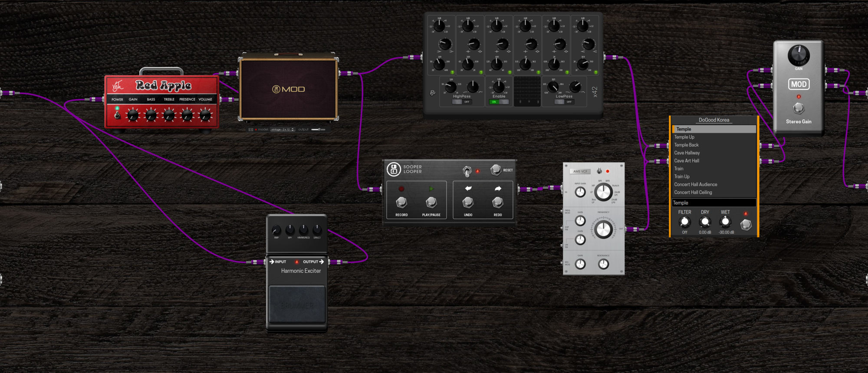Select Train preset in list
This screenshot has width=868, height=373.
point(714,169)
